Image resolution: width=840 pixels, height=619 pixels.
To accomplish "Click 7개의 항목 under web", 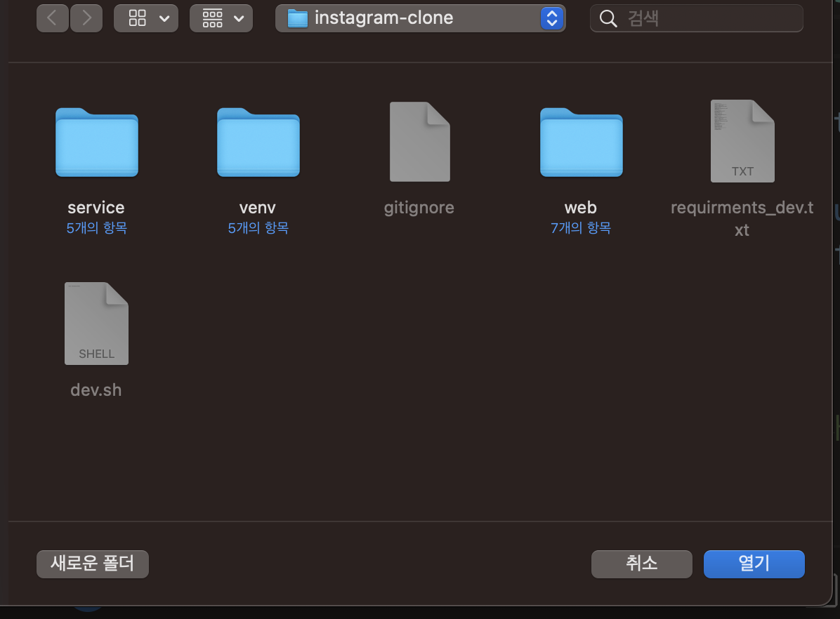I will click(582, 228).
